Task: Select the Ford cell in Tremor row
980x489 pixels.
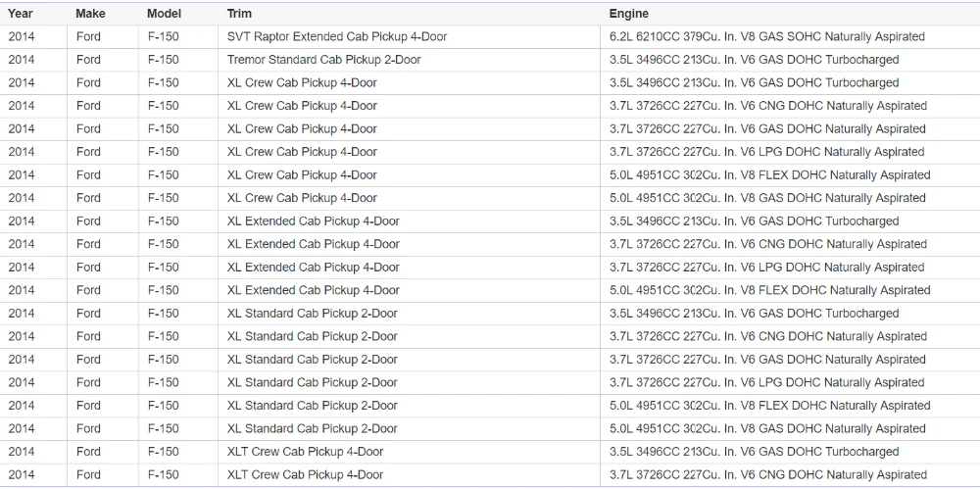Action: [88, 60]
